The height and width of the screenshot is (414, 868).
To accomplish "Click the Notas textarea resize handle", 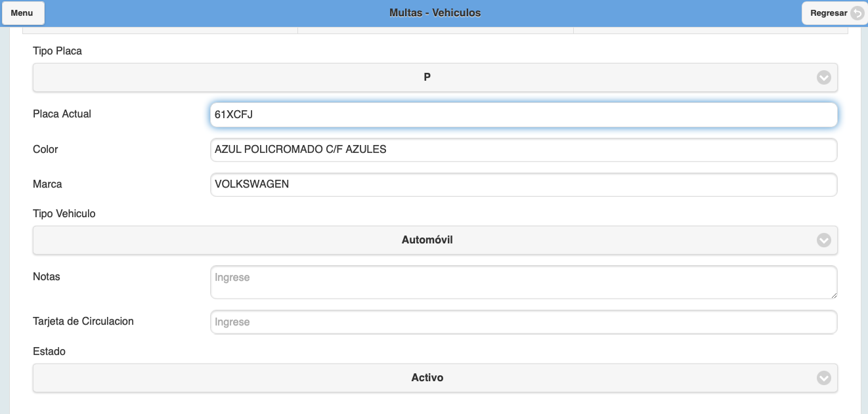I will point(834,295).
